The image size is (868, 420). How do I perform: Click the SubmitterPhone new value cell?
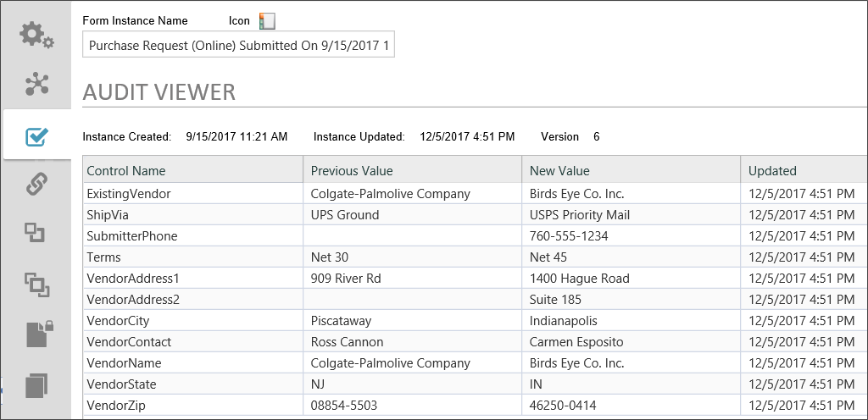[631, 236]
